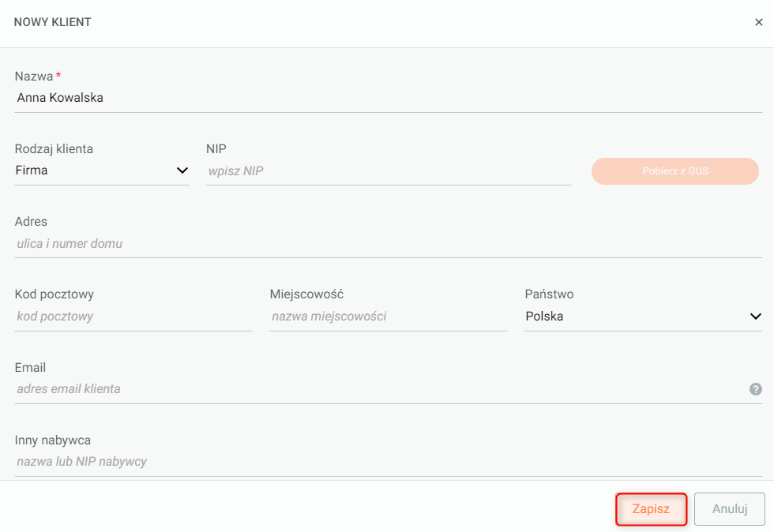Click the question mark help icon by Email
Screen dimensions: 774x532
pyautogui.click(x=755, y=389)
